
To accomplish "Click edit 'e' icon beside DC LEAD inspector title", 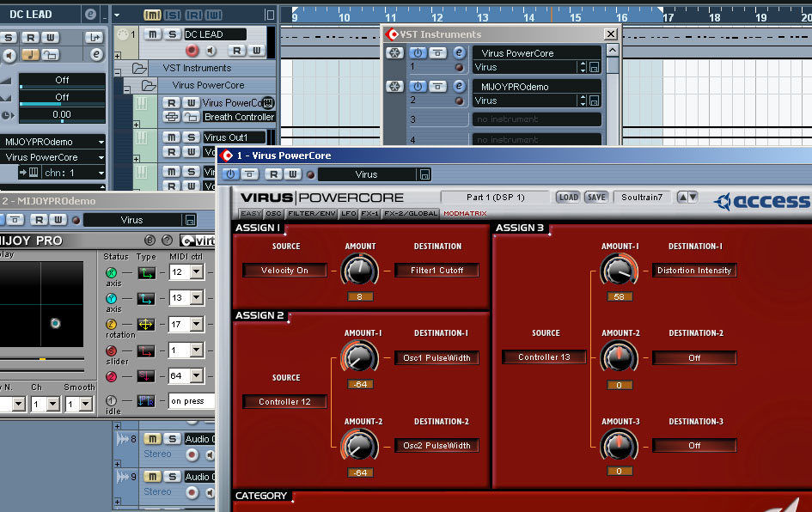I will [x=90, y=15].
